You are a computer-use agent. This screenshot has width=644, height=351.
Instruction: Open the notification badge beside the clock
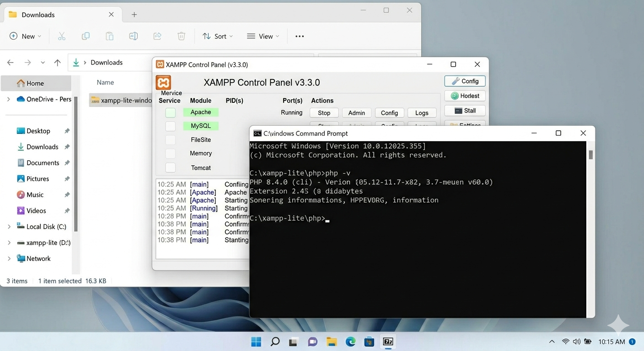click(632, 341)
